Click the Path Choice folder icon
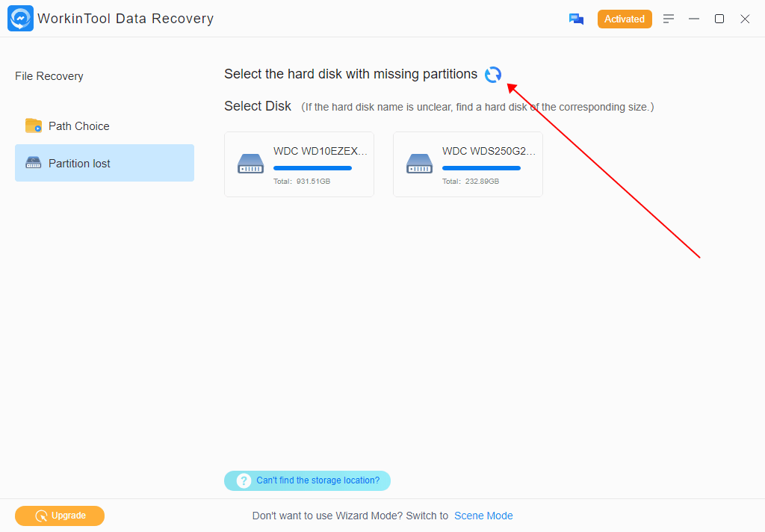This screenshot has width=765, height=532. tap(34, 126)
